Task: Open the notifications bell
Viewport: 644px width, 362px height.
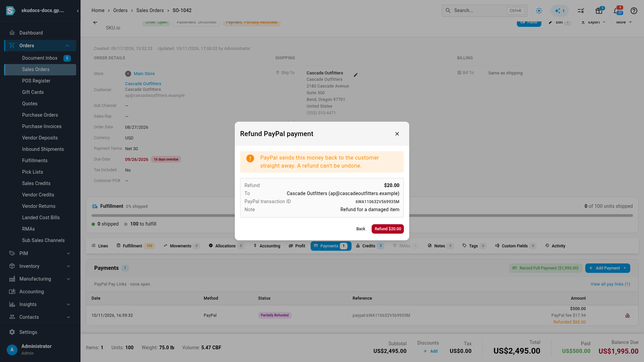Action: pyautogui.click(x=616, y=11)
